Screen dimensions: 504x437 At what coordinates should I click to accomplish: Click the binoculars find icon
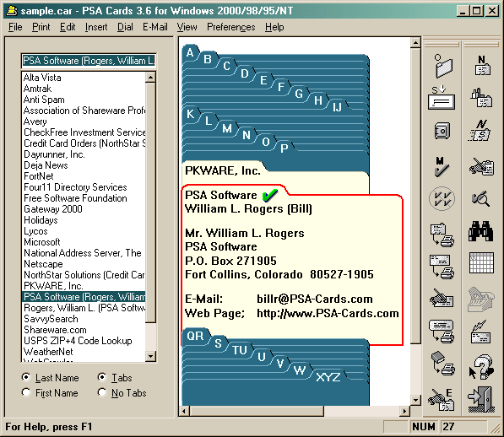(481, 231)
